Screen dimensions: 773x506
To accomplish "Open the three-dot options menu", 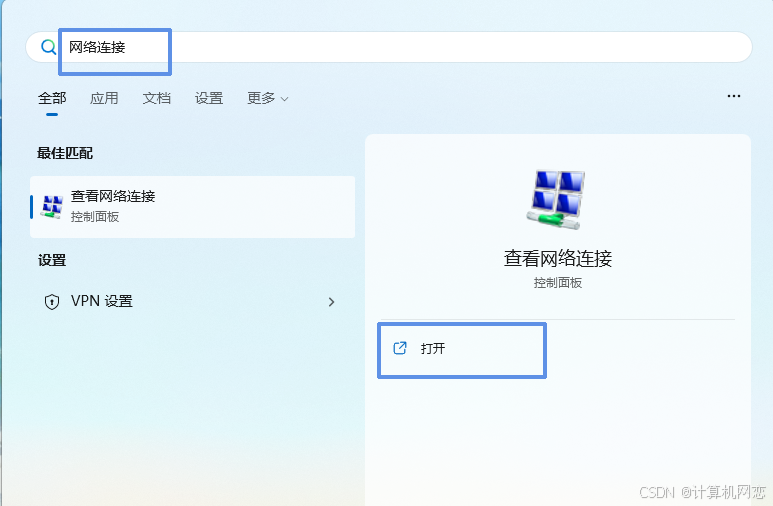I will 734,96.
